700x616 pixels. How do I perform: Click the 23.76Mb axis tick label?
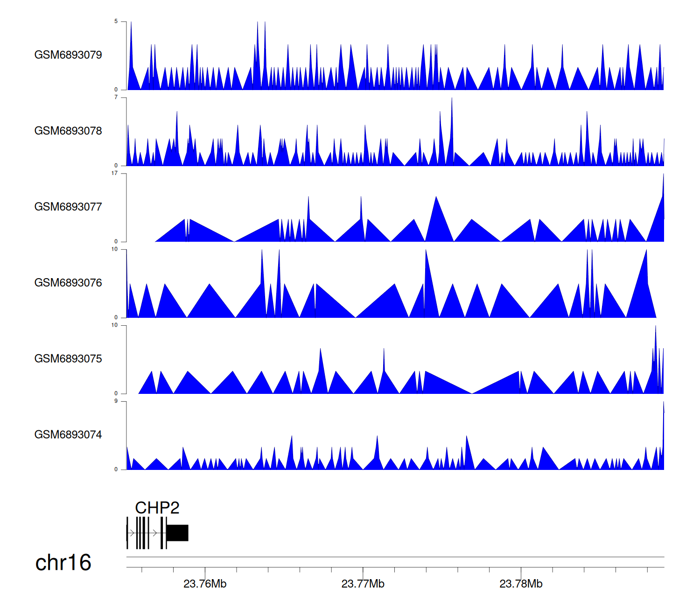click(x=205, y=584)
